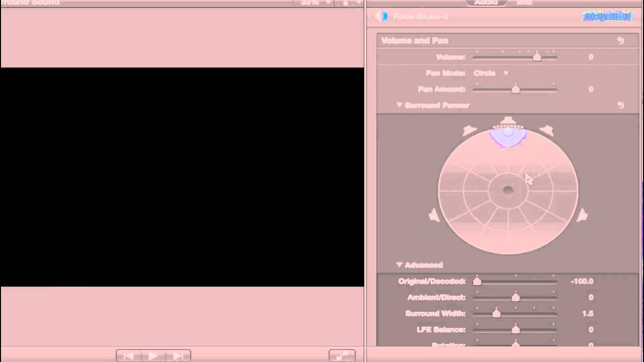Image resolution: width=644 pixels, height=362 pixels.
Task: Click the LFE Balance label
Action: 441,329
